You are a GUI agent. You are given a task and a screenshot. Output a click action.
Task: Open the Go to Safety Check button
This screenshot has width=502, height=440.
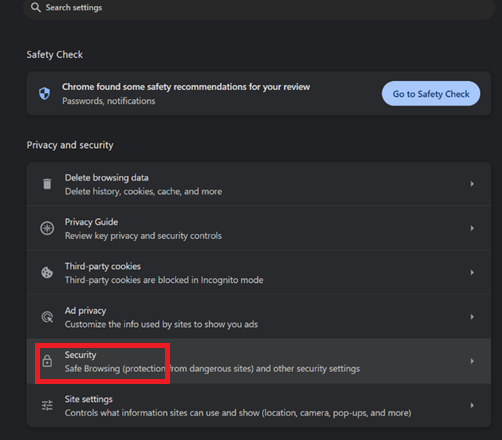pyautogui.click(x=431, y=94)
